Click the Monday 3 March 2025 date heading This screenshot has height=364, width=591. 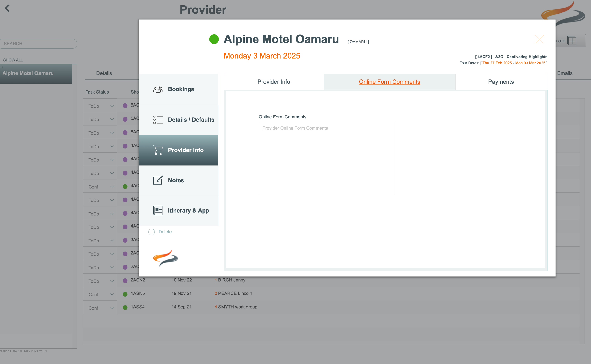coord(262,56)
